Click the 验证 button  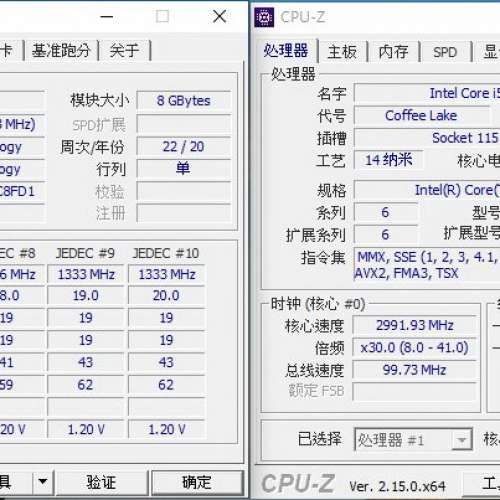tap(101, 482)
